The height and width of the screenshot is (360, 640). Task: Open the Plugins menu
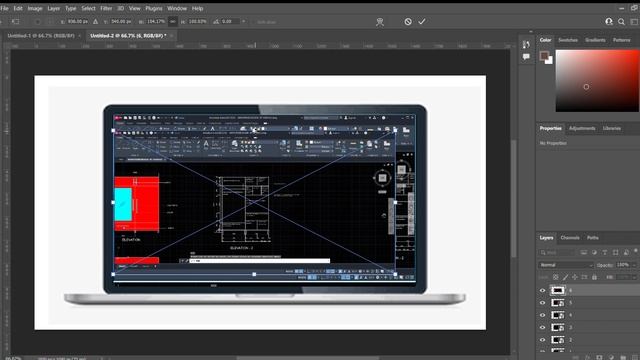tap(154, 8)
